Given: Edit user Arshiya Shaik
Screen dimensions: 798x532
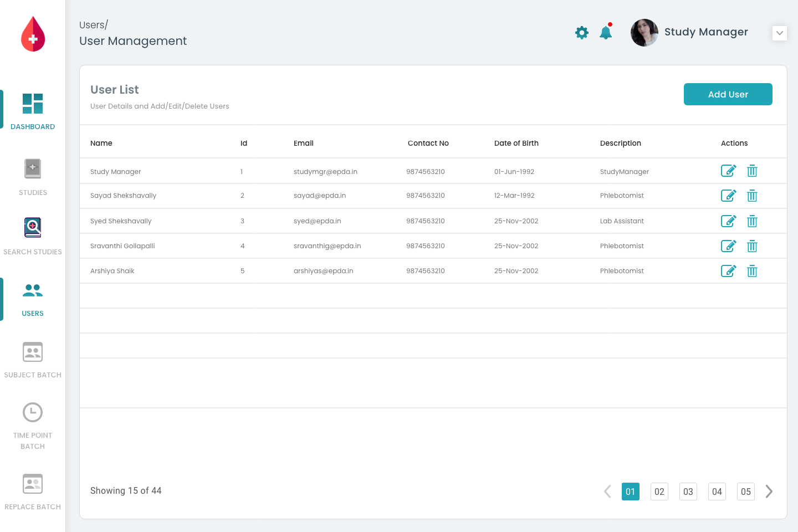Looking at the screenshot, I should coord(728,271).
